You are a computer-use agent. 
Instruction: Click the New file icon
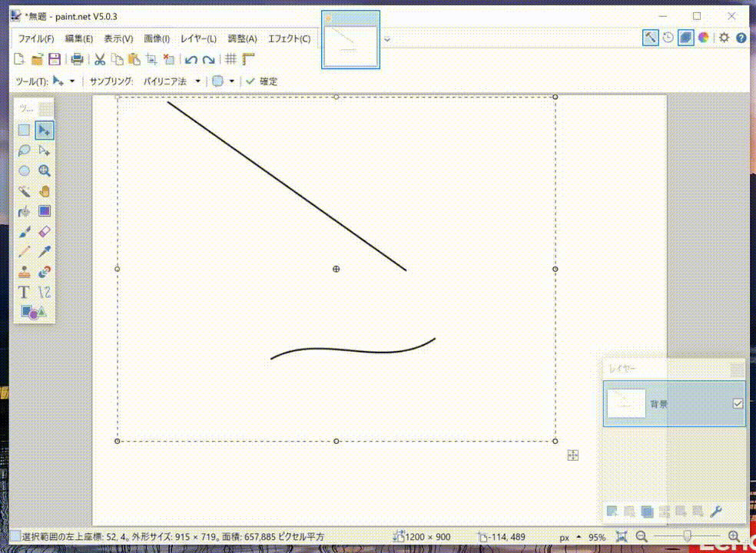(19, 59)
